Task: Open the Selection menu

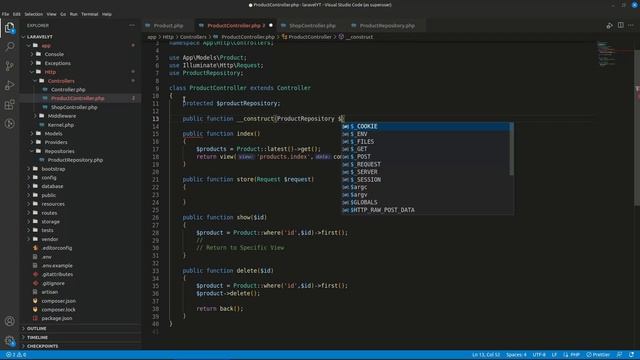Action: (33, 14)
